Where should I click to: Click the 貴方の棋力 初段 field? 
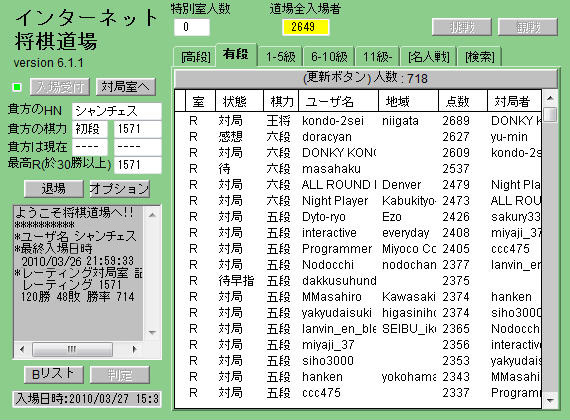coord(90,129)
